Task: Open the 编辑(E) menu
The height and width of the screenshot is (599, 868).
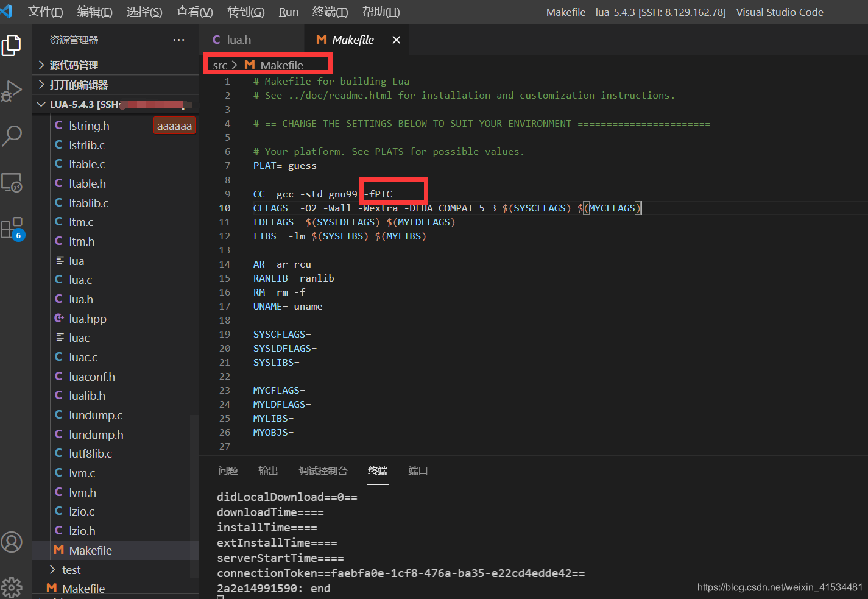Action: (x=94, y=12)
